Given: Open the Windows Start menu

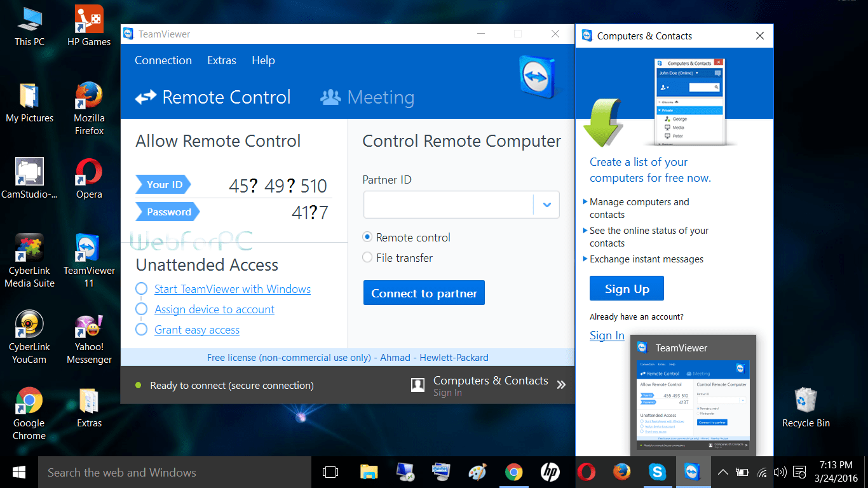Looking at the screenshot, I should coord(19,472).
